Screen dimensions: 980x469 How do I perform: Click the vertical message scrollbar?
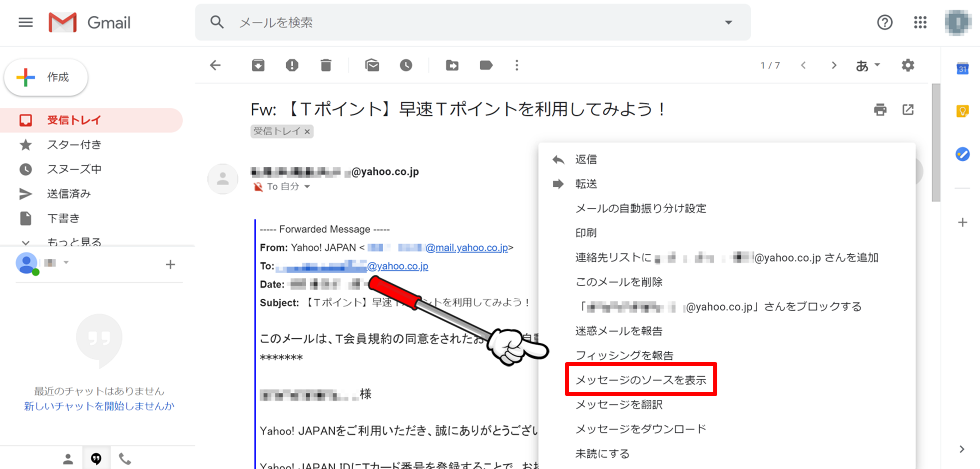click(936, 142)
